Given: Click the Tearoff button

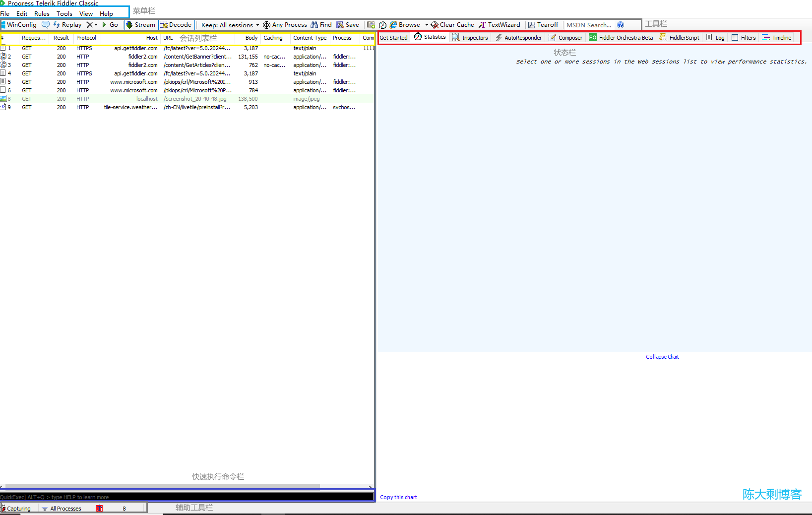Looking at the screenshot, I should (x=543, y=25).
